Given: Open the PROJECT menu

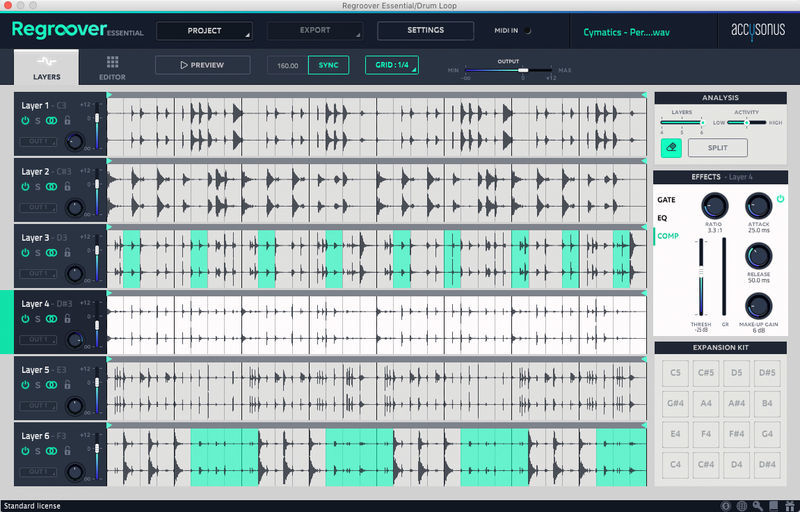Looking at the screenshot, I should click(x=204, y=31).
